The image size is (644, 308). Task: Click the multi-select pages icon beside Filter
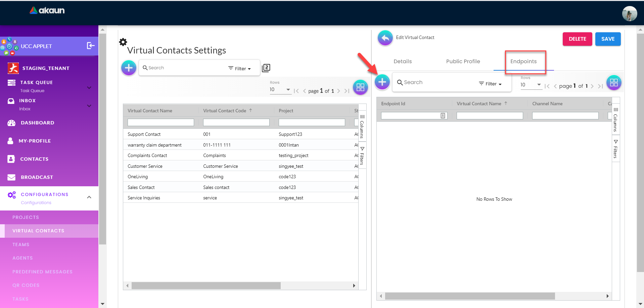[x=266, y=68]
